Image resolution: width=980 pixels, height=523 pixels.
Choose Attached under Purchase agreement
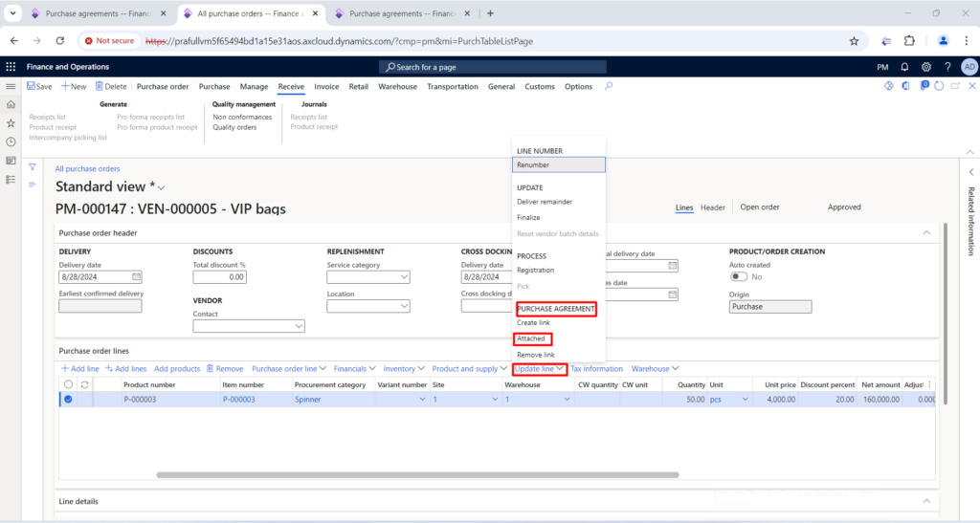tap(531, 338)
